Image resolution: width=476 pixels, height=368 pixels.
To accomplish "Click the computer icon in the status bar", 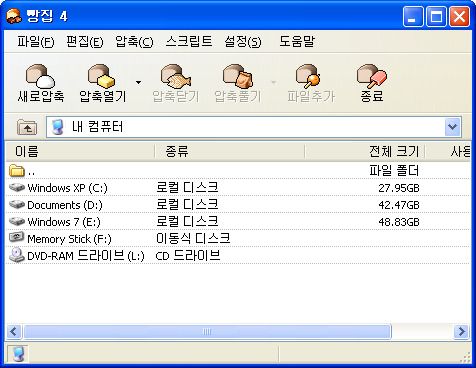I will click(x=18, y=354).
